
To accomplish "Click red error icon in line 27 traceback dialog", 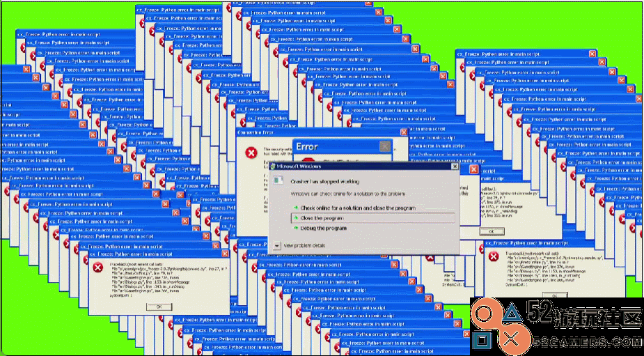I will 97,268.
